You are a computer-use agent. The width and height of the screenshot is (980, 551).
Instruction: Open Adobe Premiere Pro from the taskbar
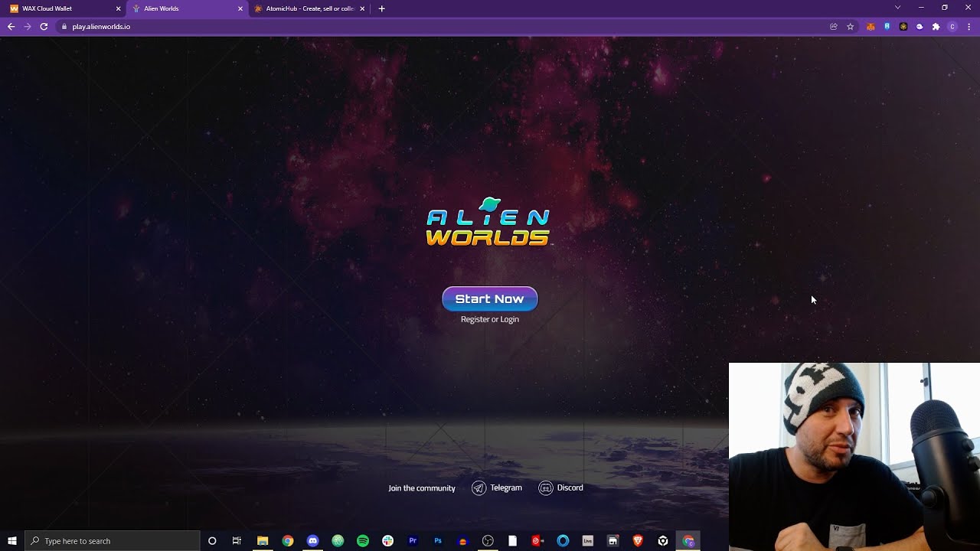(x=413, y=541)
